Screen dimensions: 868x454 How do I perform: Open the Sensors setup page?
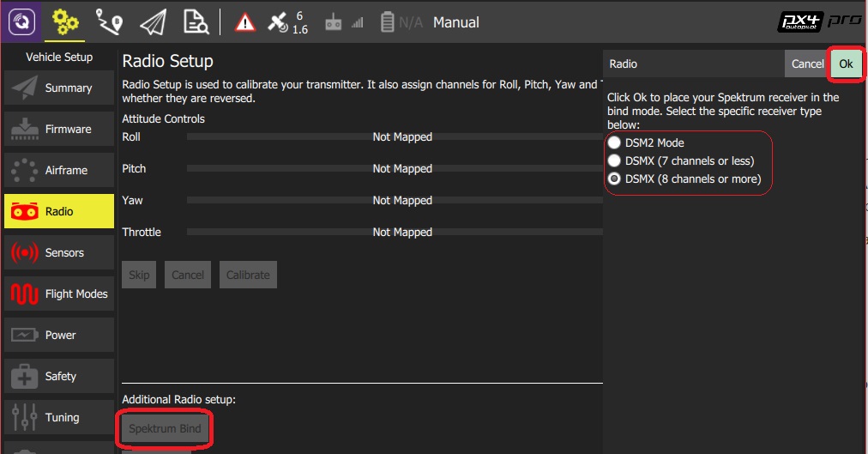pos(59,253)
